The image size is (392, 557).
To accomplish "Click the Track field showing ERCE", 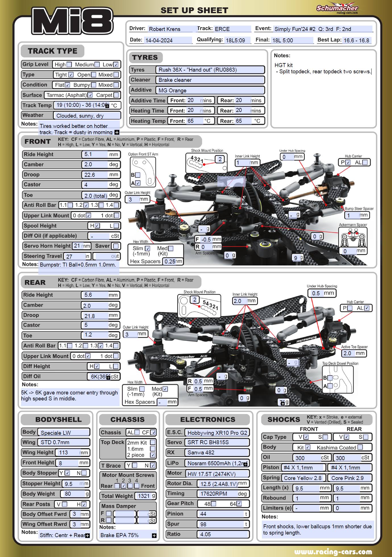I will coord(232,29).
